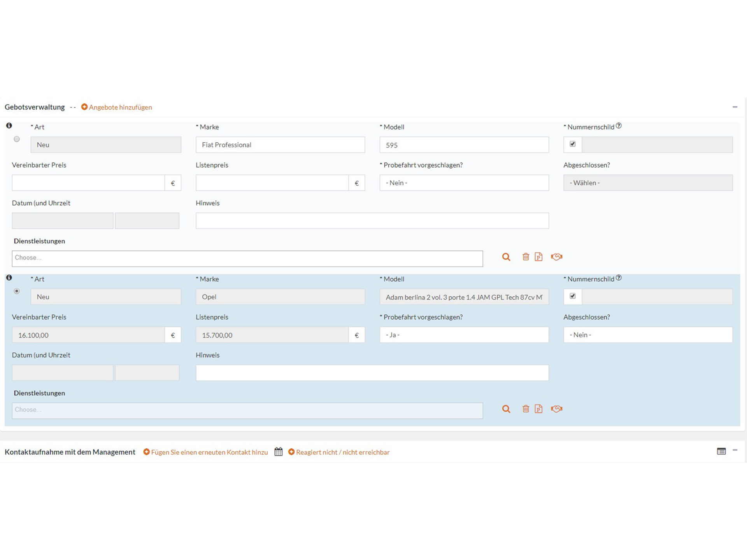Screen dimensions: 747x560
Task: Open info icon of the Opel offer
Action: [x=9, y=278]
